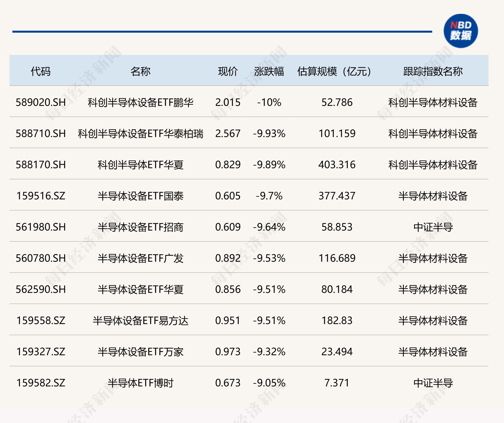Click scale value 116.689

pos(337,258)
